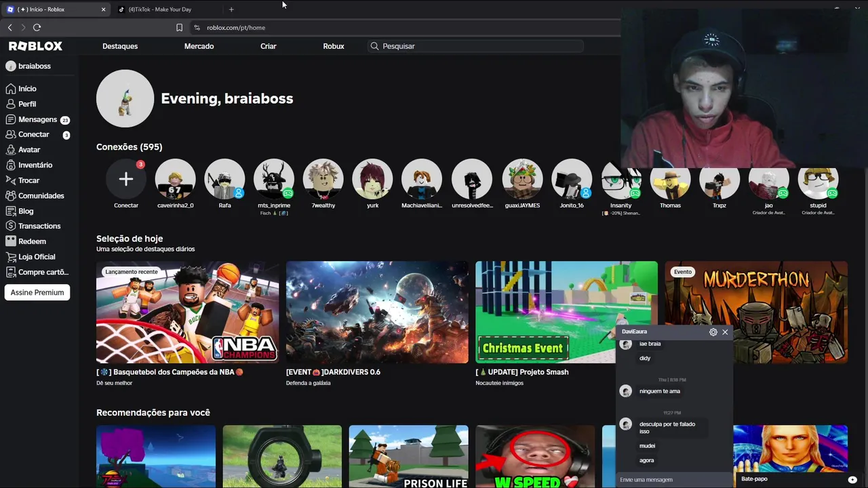Close the Início - Roblox tab
Image resolution: width=868 pixels, height=488 pixels.
103,9
